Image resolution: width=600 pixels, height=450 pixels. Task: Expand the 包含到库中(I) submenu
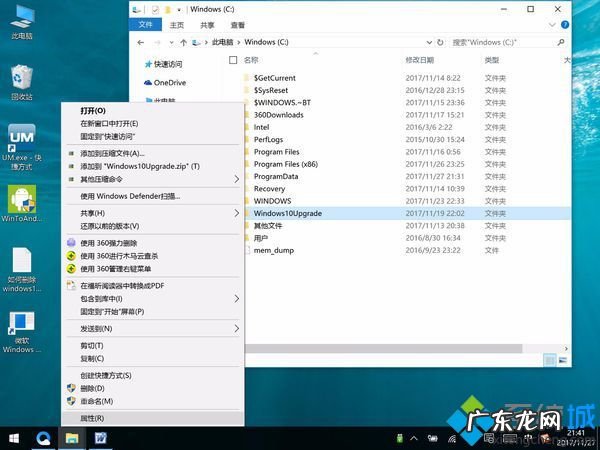coord(236,298)
